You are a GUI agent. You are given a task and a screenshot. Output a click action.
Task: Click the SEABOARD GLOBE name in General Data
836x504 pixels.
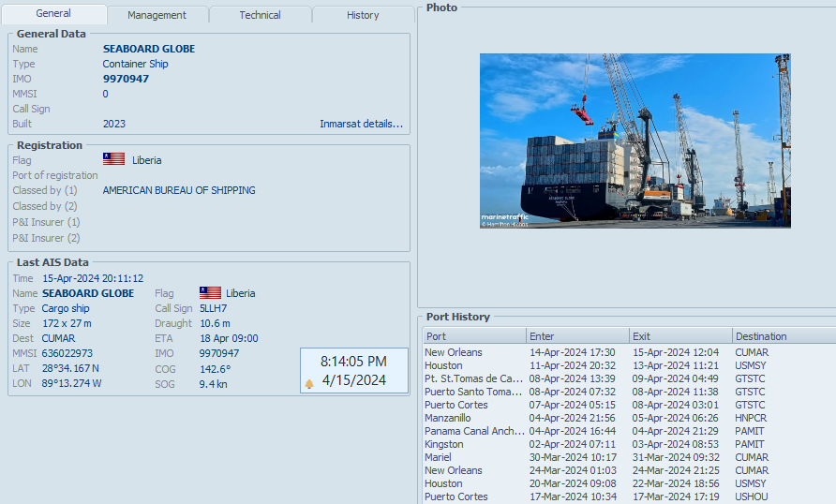tap(149, 49)
